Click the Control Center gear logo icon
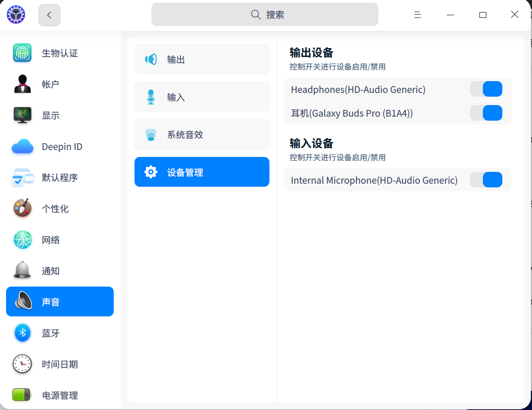The height and width of the screenshot is (410, 532). (16, 15)
